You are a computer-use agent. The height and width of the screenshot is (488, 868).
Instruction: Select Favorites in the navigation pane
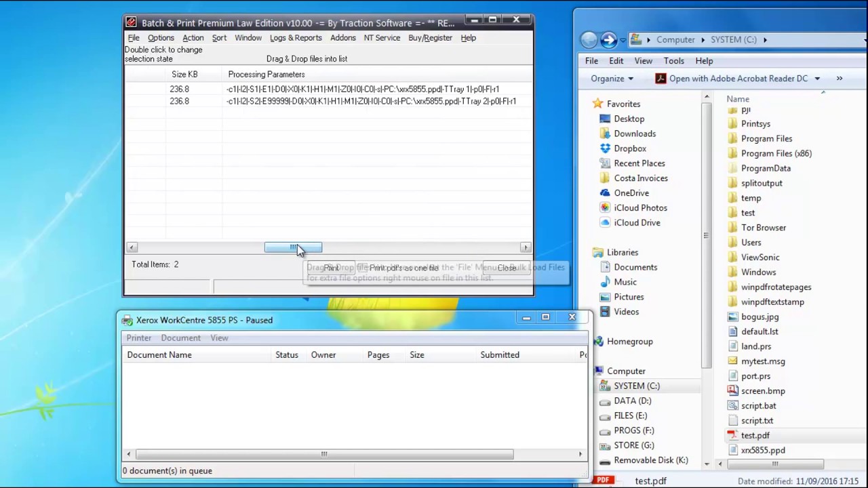pyautogui.click(x=623, y=104)
